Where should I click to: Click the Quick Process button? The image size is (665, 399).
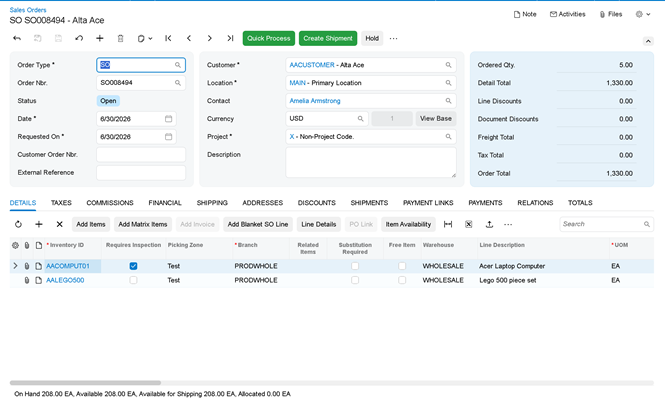[x=269, y=38]
